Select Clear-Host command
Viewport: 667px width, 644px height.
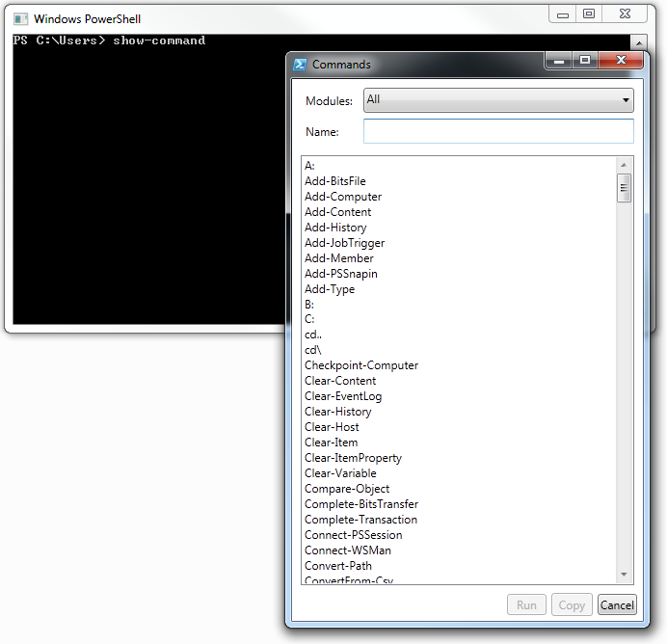pyautogui.click(x=332, y=427)
